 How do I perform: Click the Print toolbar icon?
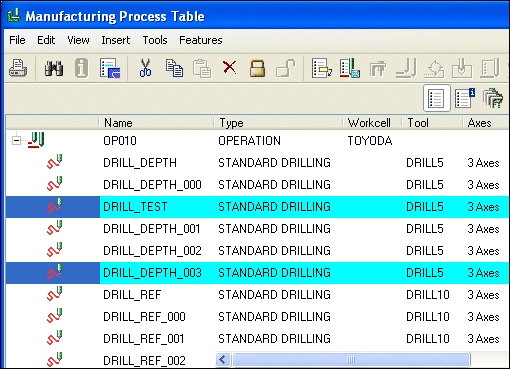click(x=18, y=68)
